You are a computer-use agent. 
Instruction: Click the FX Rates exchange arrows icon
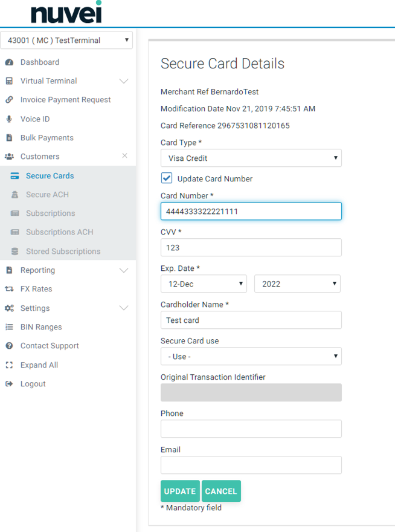click(9, 289)
